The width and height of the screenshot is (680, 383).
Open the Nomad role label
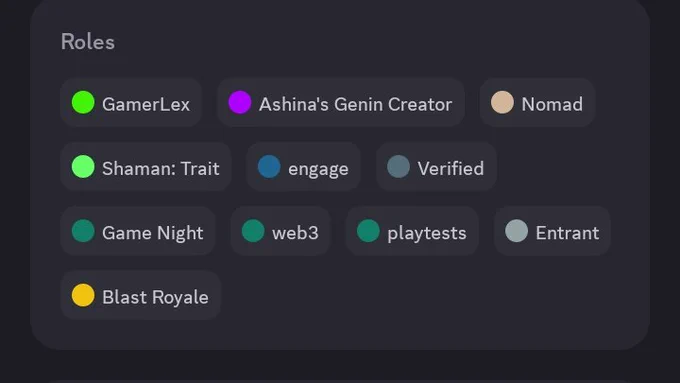point(552,104)
